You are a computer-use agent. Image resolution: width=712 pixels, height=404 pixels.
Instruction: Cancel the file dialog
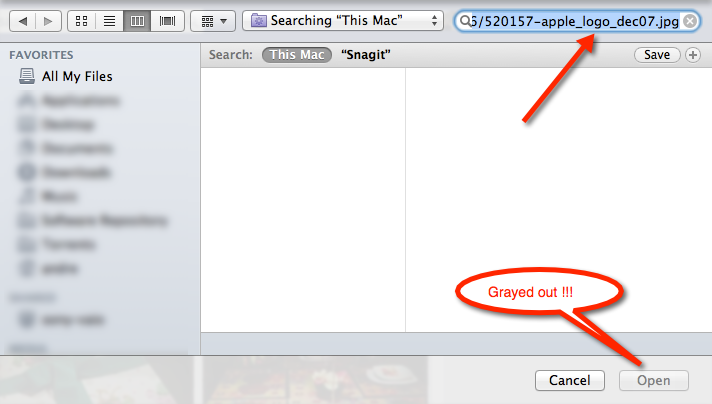click(x=570, y=380)
